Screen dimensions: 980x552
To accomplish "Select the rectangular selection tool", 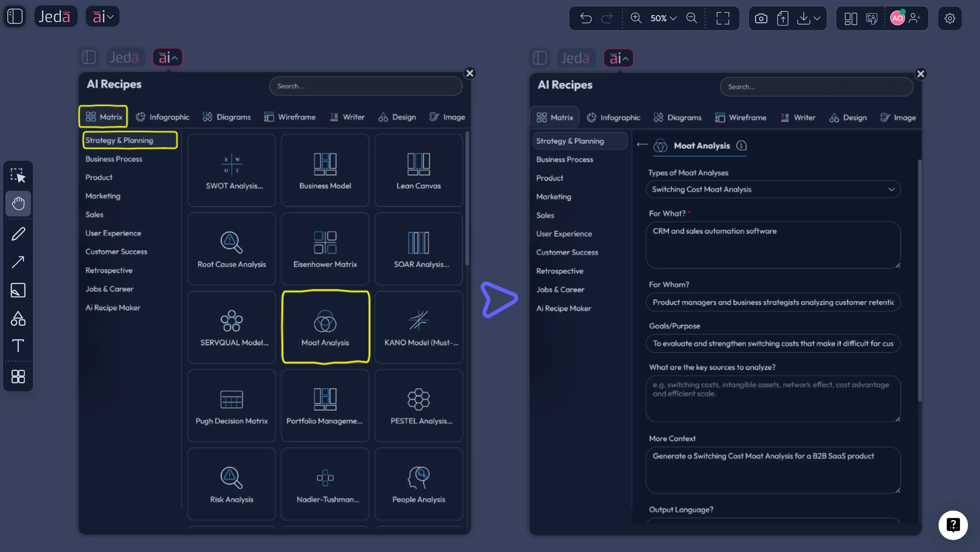I will 18,175.
